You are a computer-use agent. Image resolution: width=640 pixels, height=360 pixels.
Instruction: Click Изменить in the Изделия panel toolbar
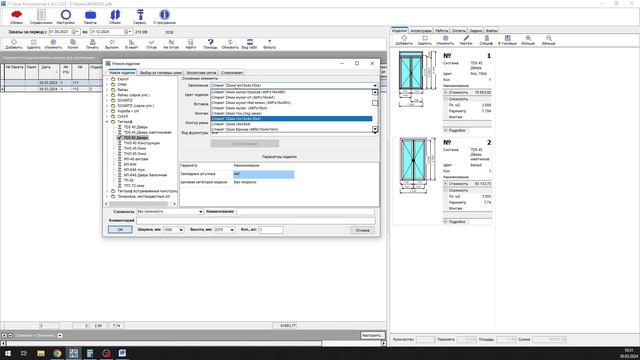click(445, 40)
